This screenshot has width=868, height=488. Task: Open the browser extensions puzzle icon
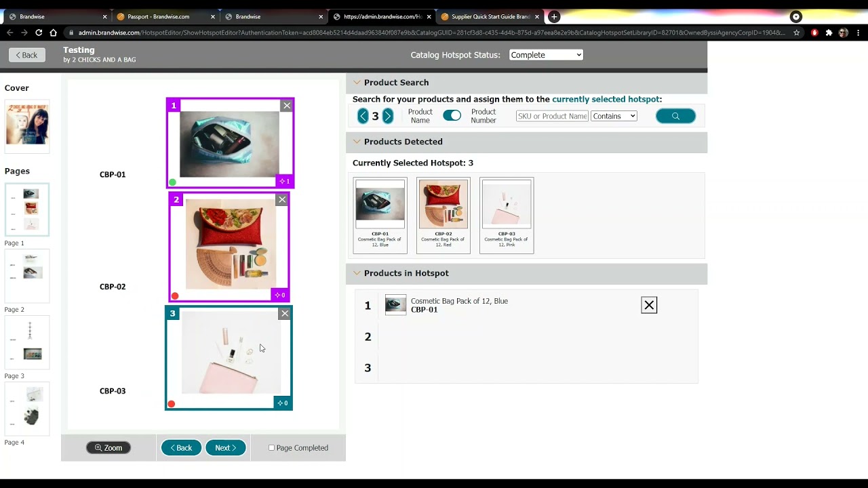tap(829, 33)
